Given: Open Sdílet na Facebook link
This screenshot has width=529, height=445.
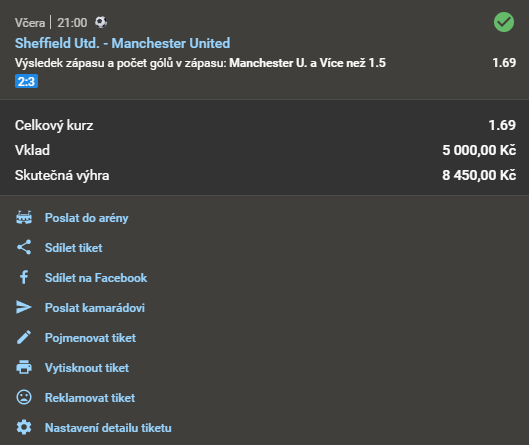Looking at the screenshot, I should click(96, 278).
